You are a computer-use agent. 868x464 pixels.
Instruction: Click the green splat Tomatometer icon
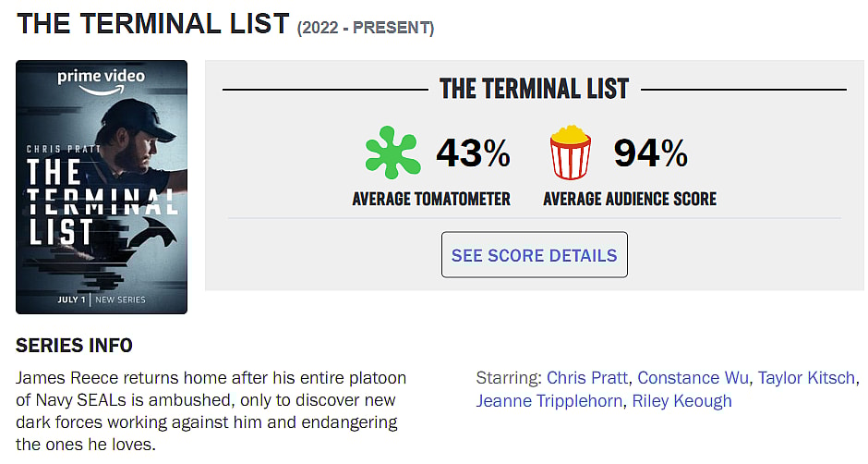[x=392, y=153]
